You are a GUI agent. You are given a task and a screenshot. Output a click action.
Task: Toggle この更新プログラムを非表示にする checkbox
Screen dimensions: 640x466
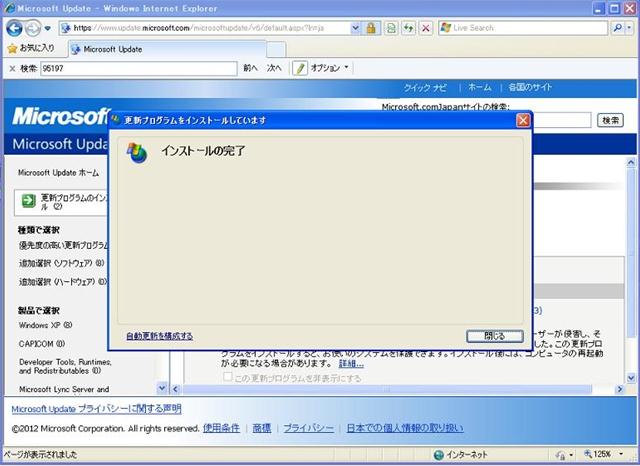tap(228, 377)
